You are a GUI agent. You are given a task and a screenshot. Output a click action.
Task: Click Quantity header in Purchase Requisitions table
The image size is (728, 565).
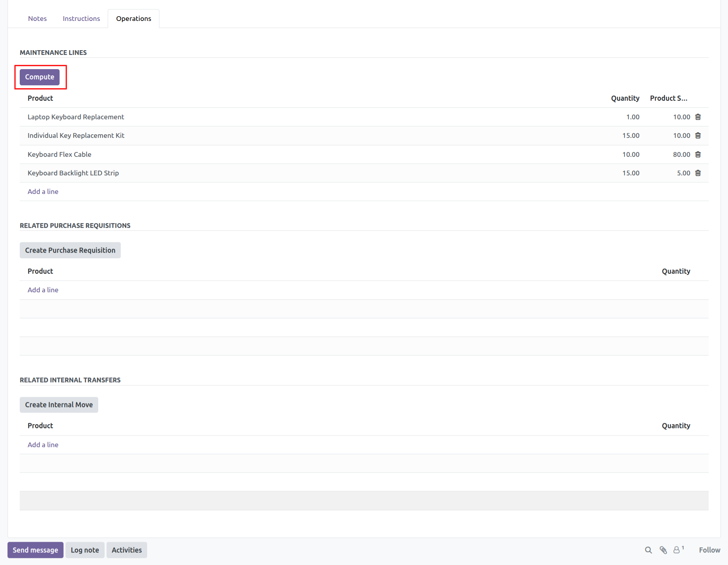click(x=676, y=271)
